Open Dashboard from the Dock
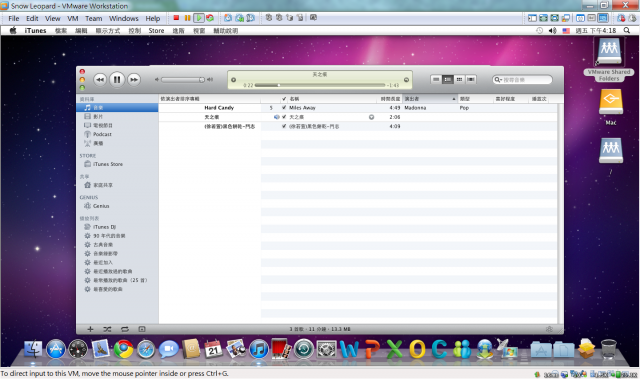This screenshot has height=379, width=640. [78, 350]
